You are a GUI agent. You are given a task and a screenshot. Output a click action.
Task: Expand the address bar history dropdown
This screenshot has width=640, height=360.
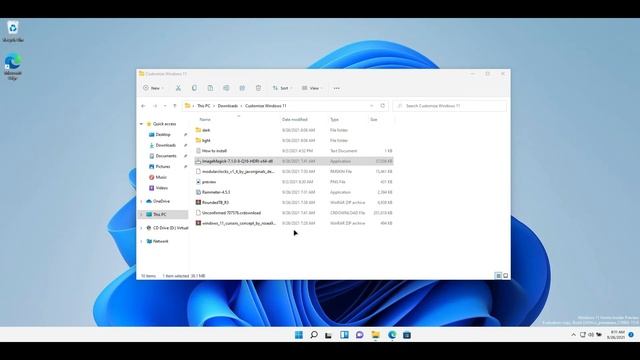(x=371, y=106)
